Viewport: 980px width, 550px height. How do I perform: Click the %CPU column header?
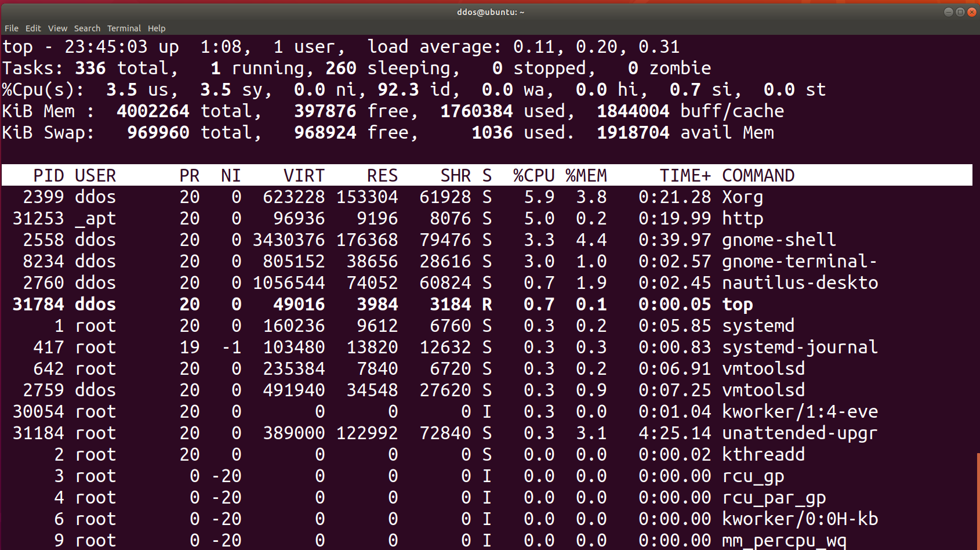point(534,175)
